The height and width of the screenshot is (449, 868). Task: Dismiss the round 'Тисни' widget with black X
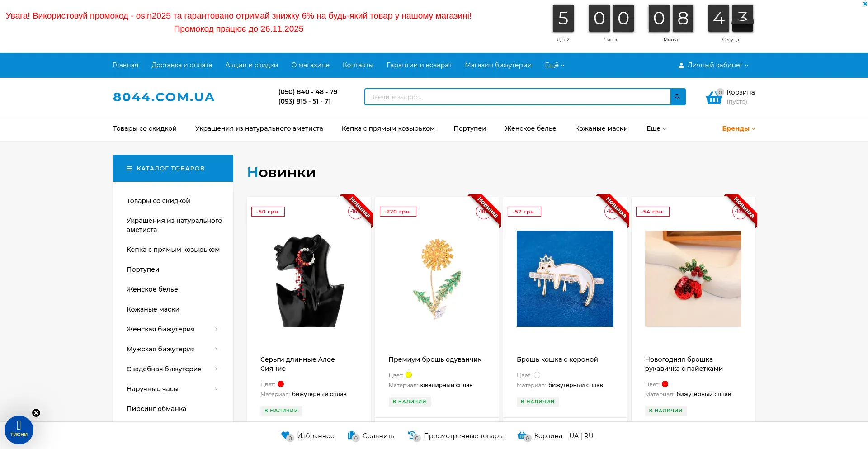[36, 413]
